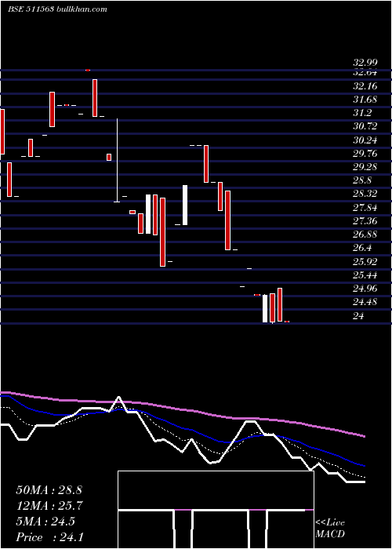This screenshot has height=549, width=392.
Task: Click the small red candle above 32.99 line
Action: coord(88,70)
